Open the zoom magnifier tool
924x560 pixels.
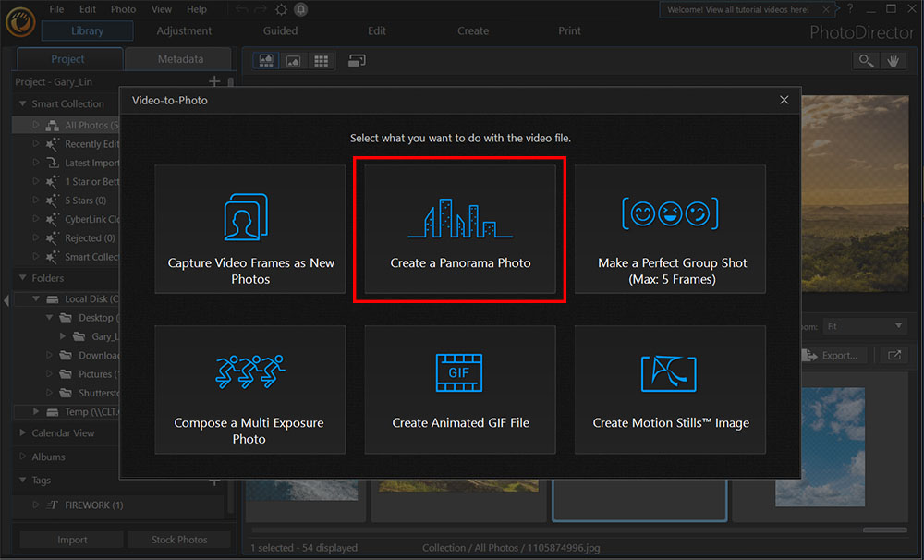[865, 60]
